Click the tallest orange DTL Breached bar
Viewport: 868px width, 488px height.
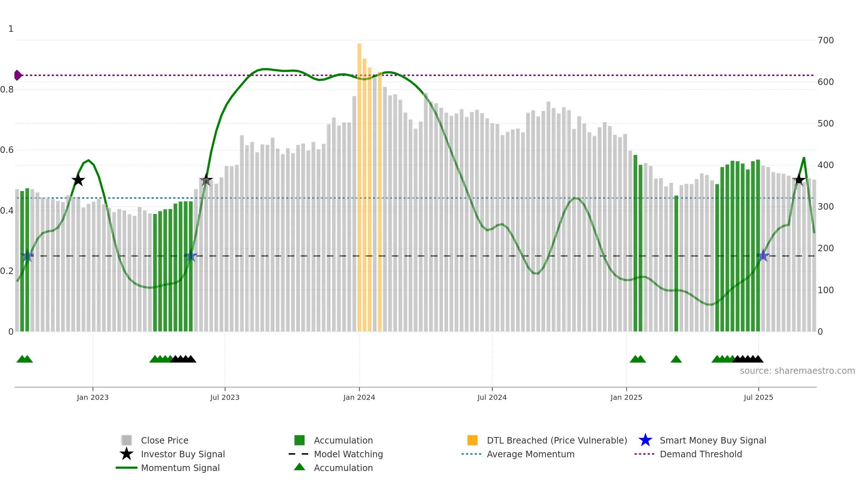(x=359, y=187)
